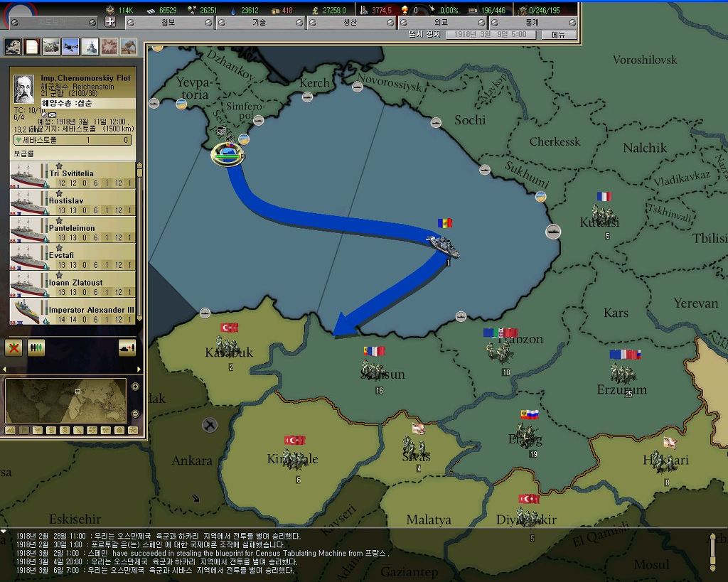Select the army stack in Erzurum
The height and width of the screenshot is (582, 728).
(623, 374)
